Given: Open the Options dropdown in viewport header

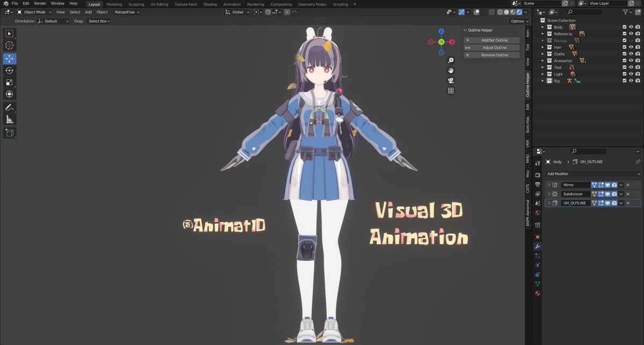Looking at the screenshot, I should [519, 21].
